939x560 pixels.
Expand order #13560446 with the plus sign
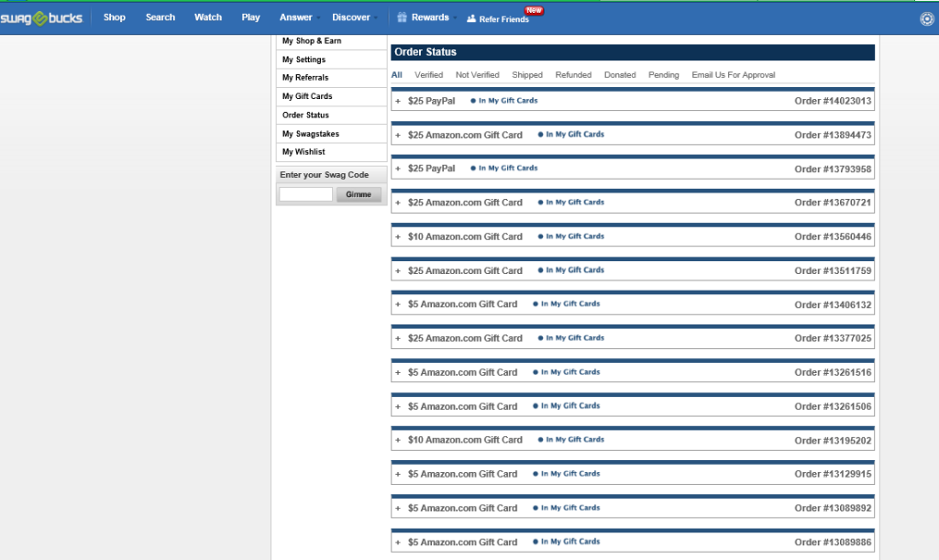click(398, 236)
